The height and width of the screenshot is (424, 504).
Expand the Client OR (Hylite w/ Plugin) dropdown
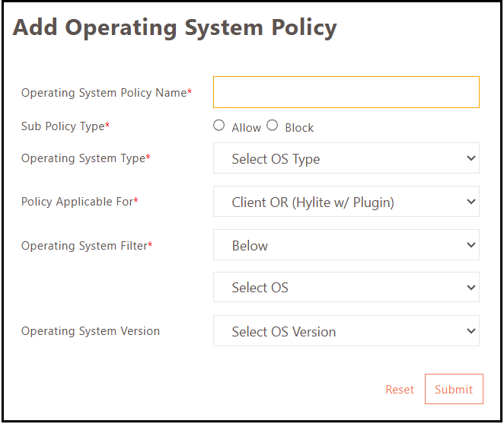346,202
